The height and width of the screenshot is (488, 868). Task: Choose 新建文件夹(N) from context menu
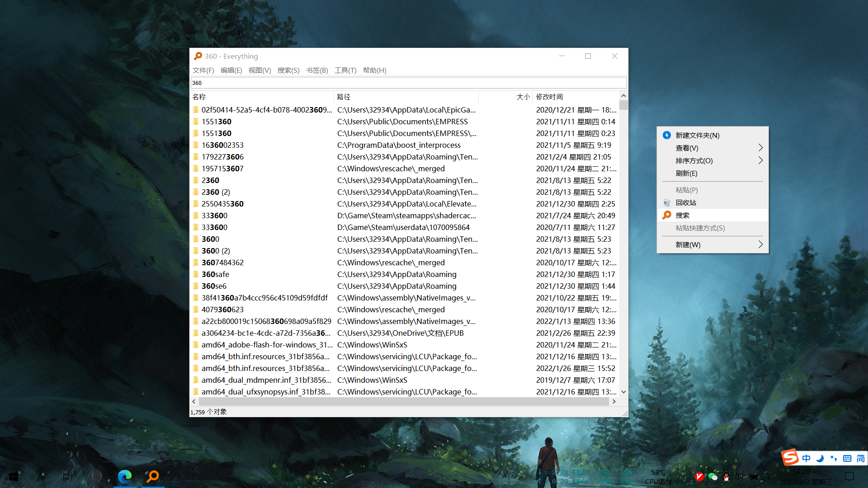click(x=697, y=135)
